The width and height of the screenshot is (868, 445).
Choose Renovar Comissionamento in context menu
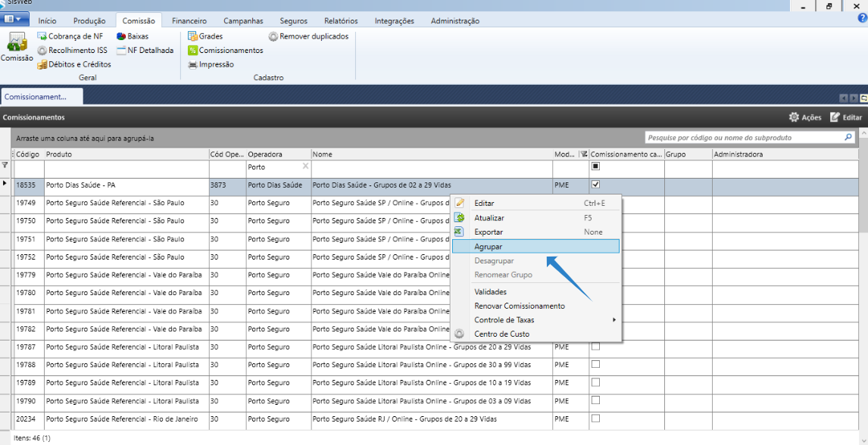535,306
